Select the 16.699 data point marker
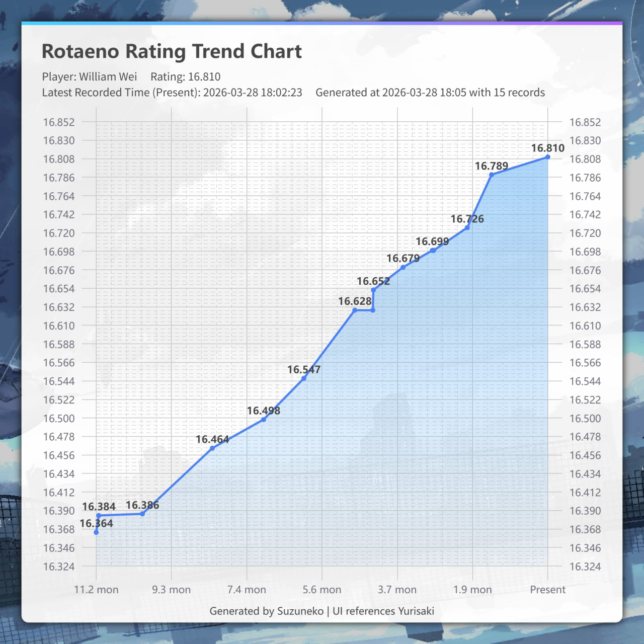Viewport: 644px width, 644px height. [433, 251]
